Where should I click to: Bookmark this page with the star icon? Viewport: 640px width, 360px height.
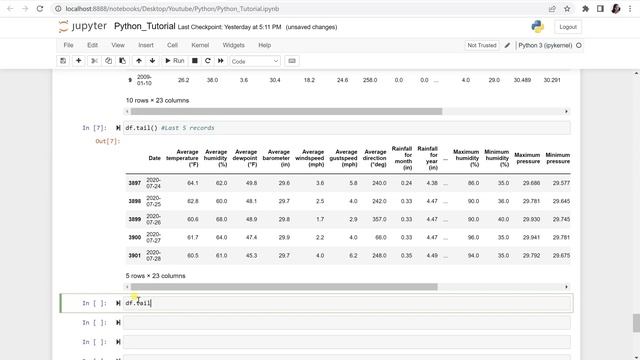(567, 9)
